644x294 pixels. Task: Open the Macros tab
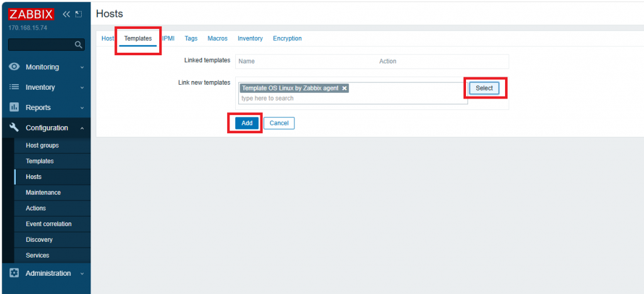pos(218,38)
